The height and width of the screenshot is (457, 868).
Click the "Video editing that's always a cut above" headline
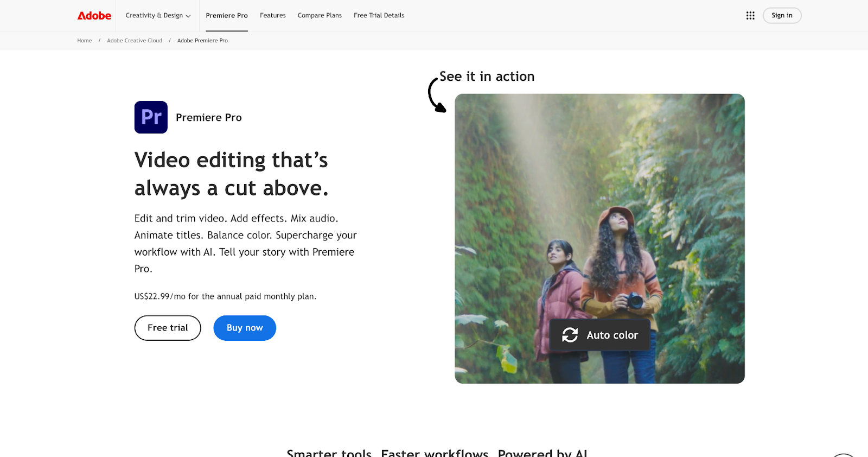(x=232, y=174)
